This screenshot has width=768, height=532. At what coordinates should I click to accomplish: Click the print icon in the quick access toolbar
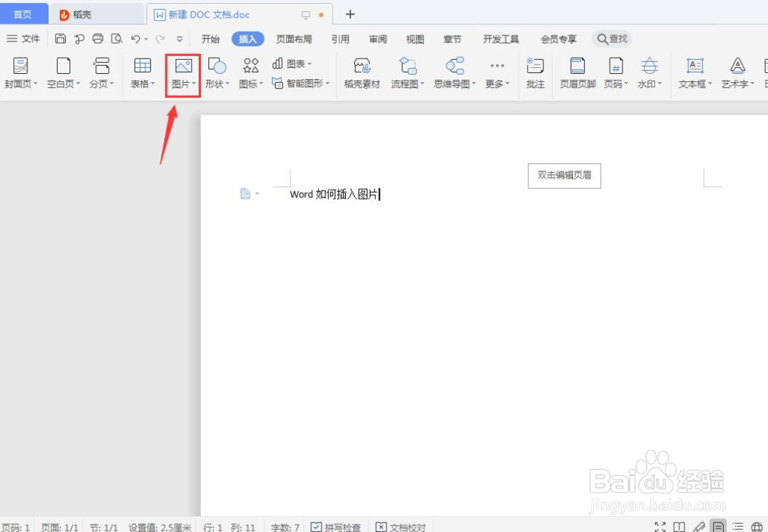coord(97,39)
